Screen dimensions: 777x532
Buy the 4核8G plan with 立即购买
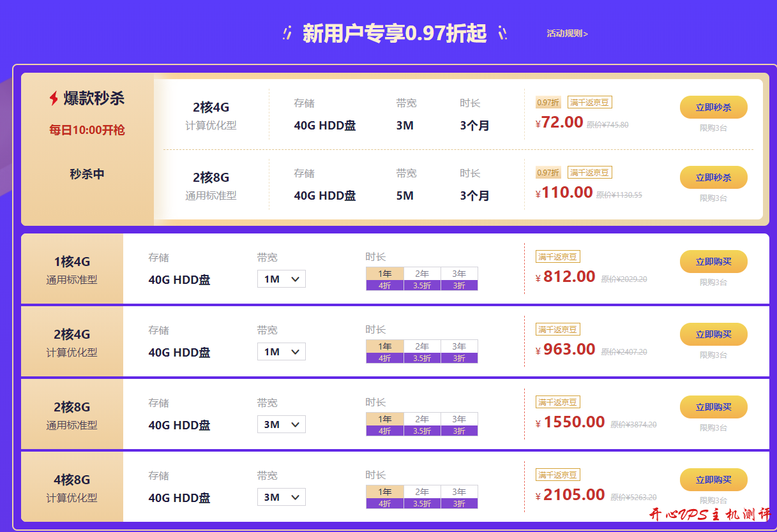click(713, 480)
